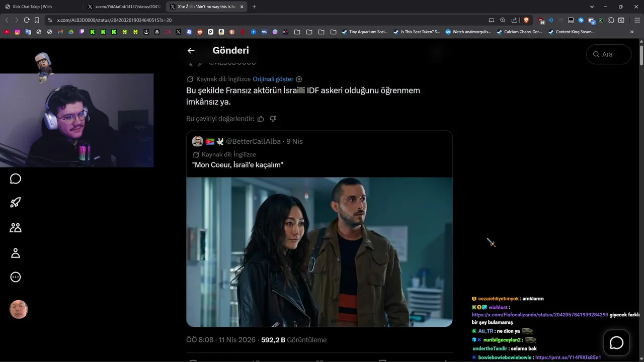Switch to the Kick Chat Takip tab

(42, 7)
